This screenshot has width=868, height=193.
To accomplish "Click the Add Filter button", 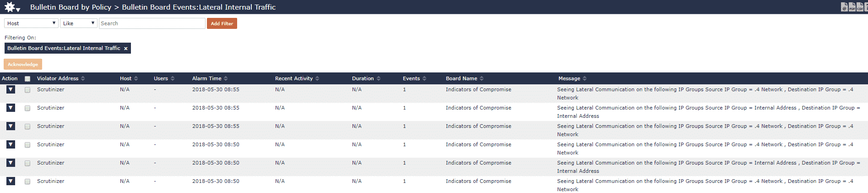I will point(222,23).
